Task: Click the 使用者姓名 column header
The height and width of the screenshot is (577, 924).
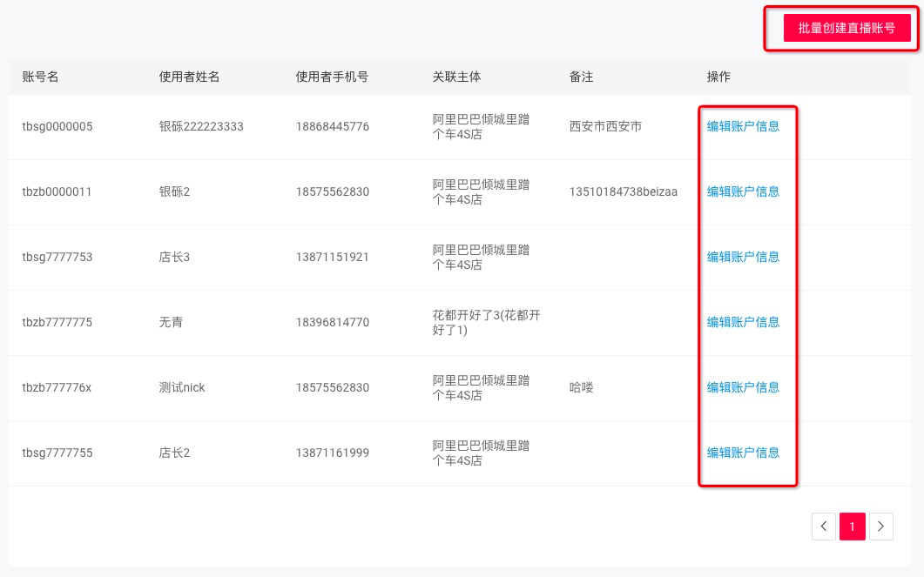Action: click(189, 77)
